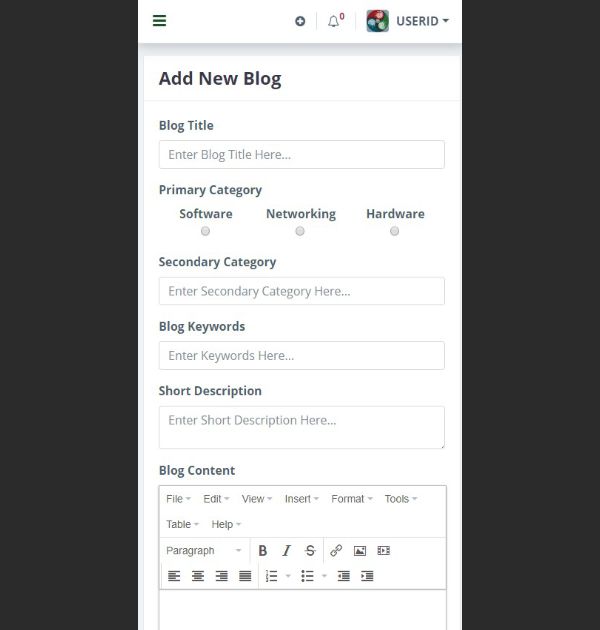Image resolution: width=600 pixels, height=630 pixels.
Task: Select the Hardware radio option
Action: [x=395, y=231]
